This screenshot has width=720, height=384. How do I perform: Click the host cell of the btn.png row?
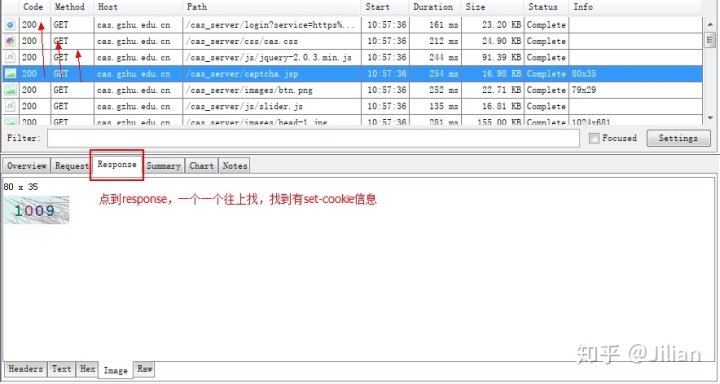pos(134,90)
